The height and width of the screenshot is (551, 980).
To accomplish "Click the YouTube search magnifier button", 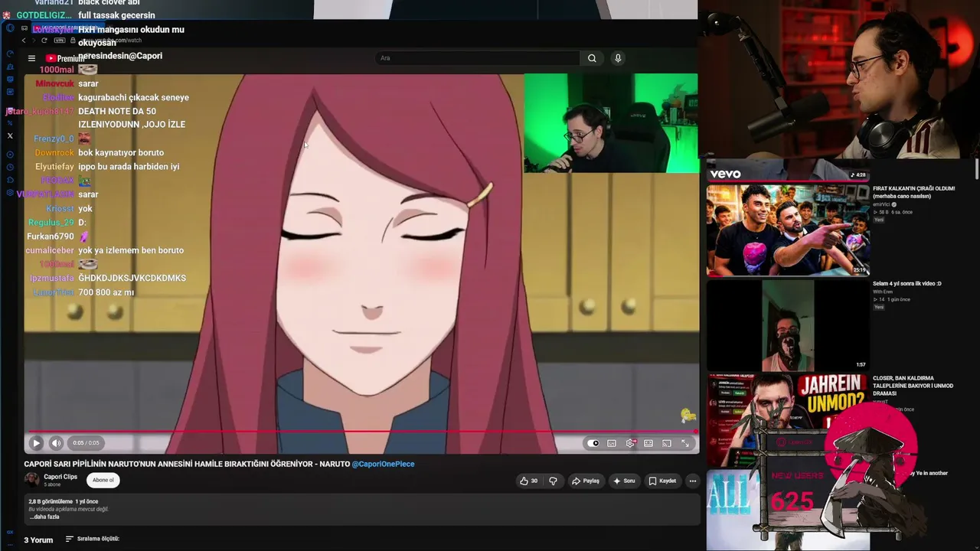I will pyautogui.click(x=592, y=58).
